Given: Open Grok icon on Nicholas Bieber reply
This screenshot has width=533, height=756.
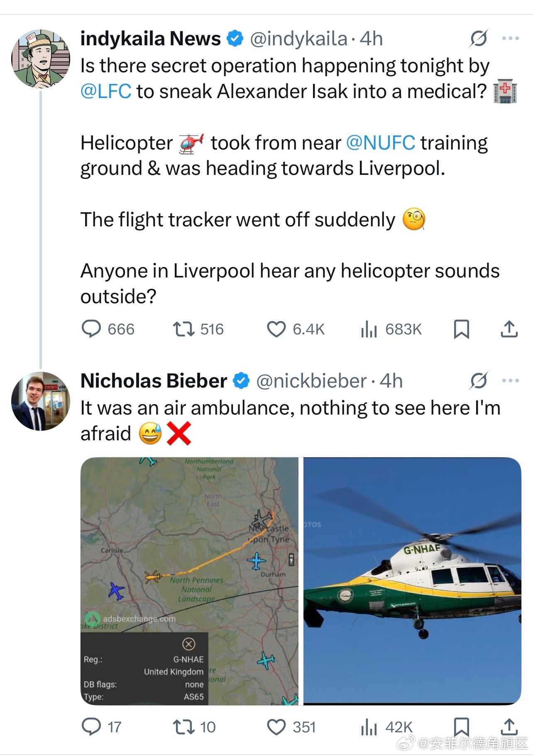Looking at the screenshot, I should (479, 380).
